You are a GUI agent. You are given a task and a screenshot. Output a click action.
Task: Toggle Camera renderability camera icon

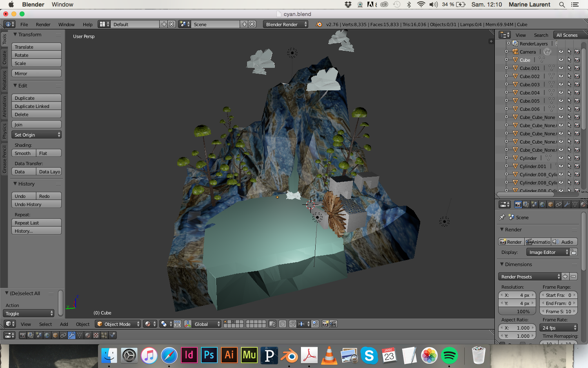point(577,52)
